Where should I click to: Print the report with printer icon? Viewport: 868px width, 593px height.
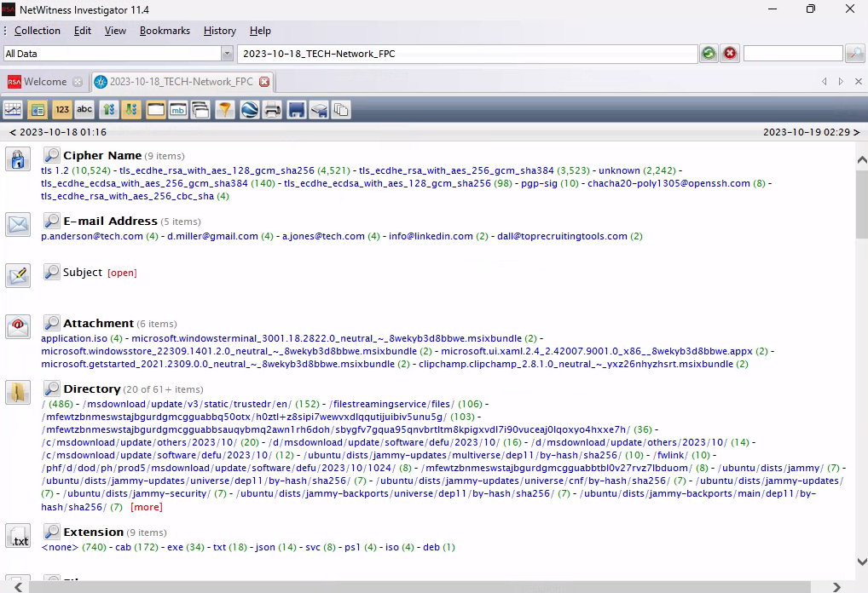pyautogui.click(x=272, y=110)
